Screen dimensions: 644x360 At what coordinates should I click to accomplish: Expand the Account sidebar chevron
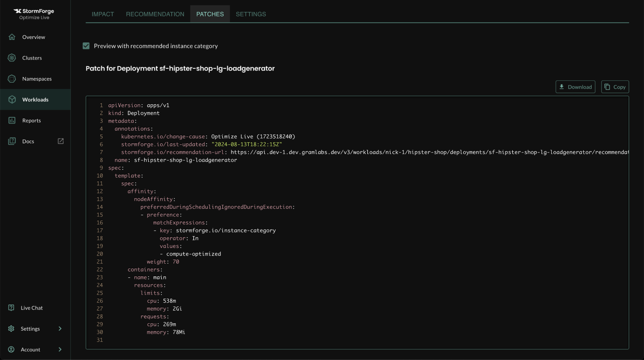click(x=60, y=349)
